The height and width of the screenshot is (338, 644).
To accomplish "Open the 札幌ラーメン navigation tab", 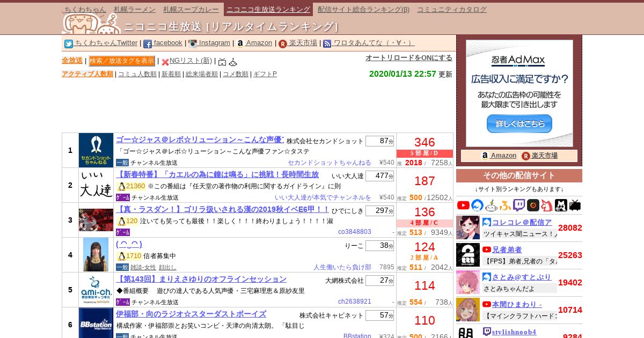I will tap(135, 9).
